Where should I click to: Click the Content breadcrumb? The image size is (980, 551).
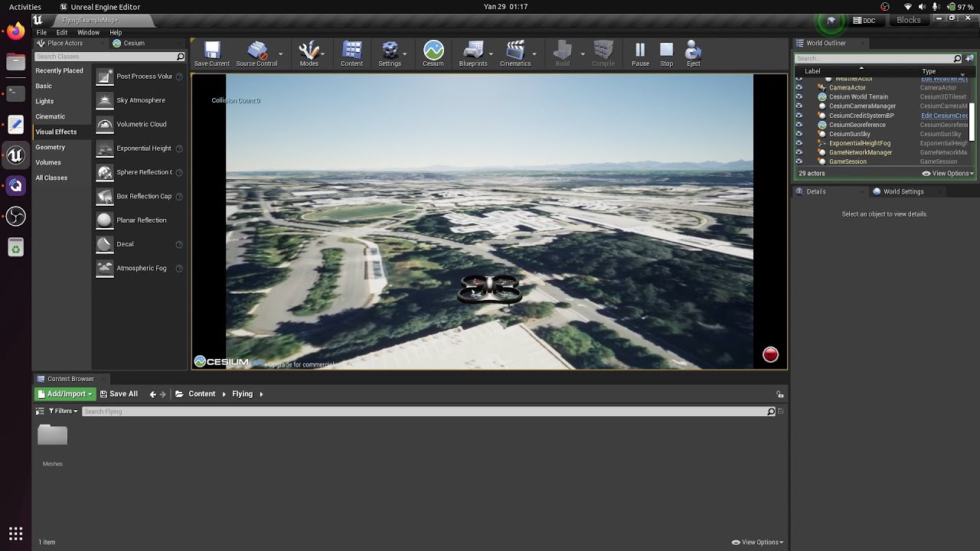[202, 394]
